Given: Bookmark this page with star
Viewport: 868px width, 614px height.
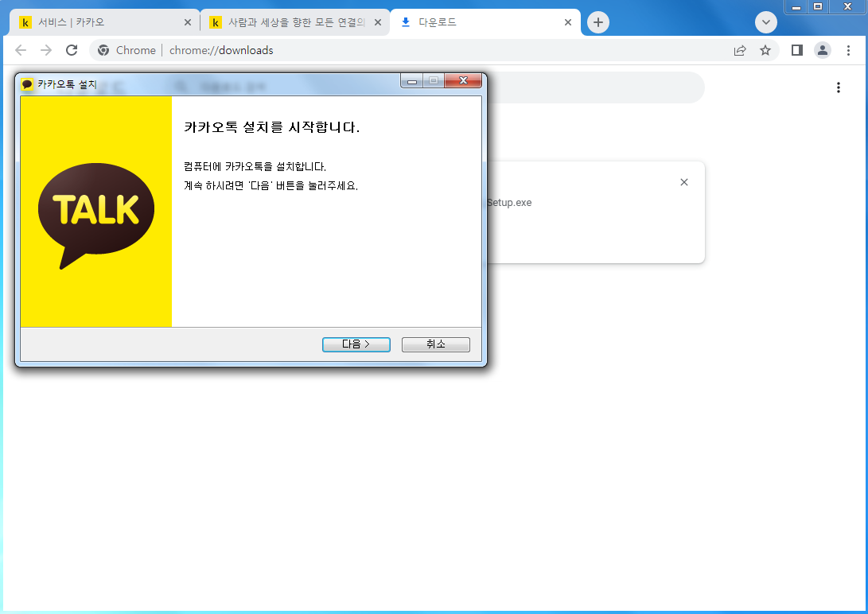Looking at the screenshot, I should (765, 50).
